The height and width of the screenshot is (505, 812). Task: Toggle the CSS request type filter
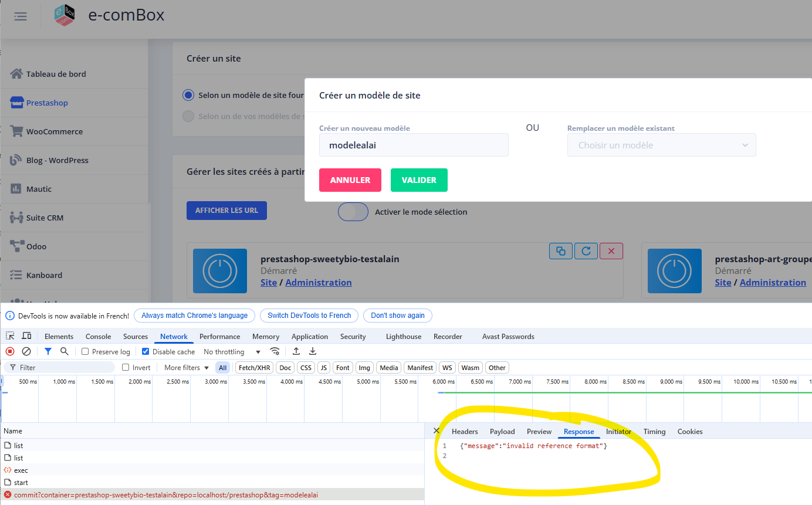(306, 368)
